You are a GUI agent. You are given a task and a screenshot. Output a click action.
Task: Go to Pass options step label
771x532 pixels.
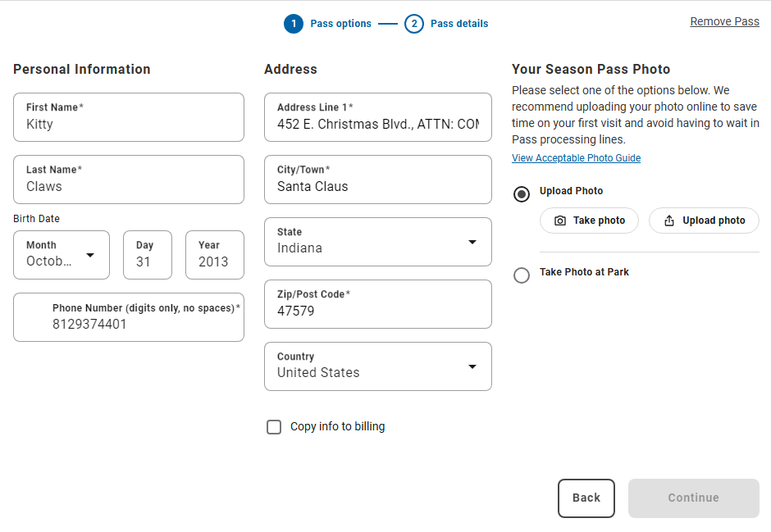tap(340, 24)
